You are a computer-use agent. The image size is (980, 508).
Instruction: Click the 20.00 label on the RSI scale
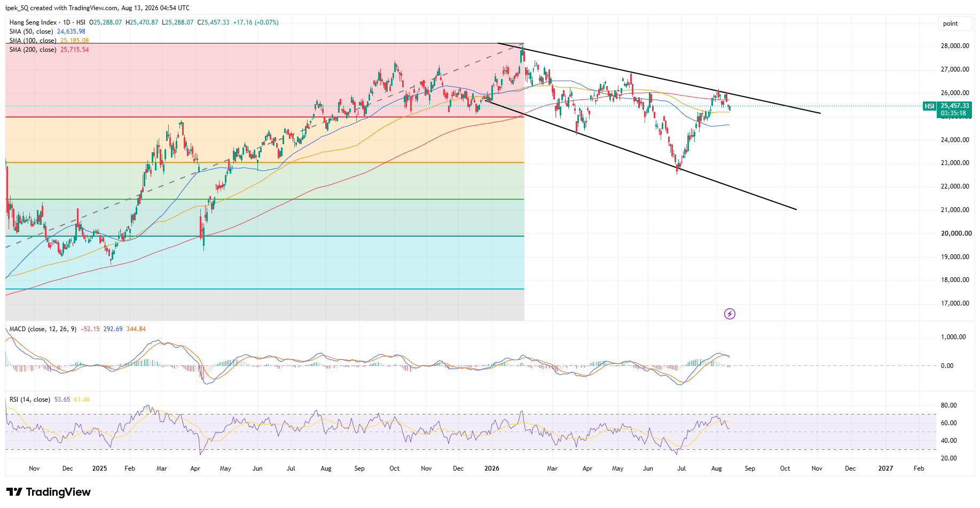(949, 458)
